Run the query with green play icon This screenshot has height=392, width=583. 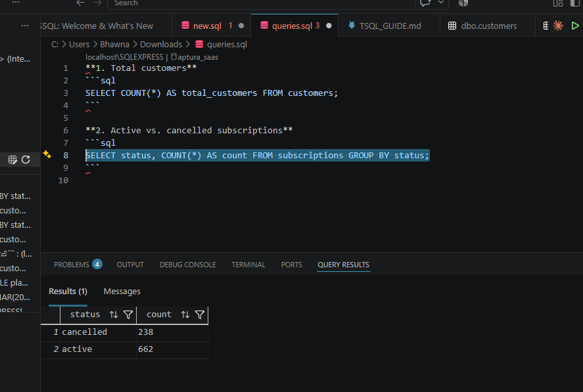click(575, 26)
